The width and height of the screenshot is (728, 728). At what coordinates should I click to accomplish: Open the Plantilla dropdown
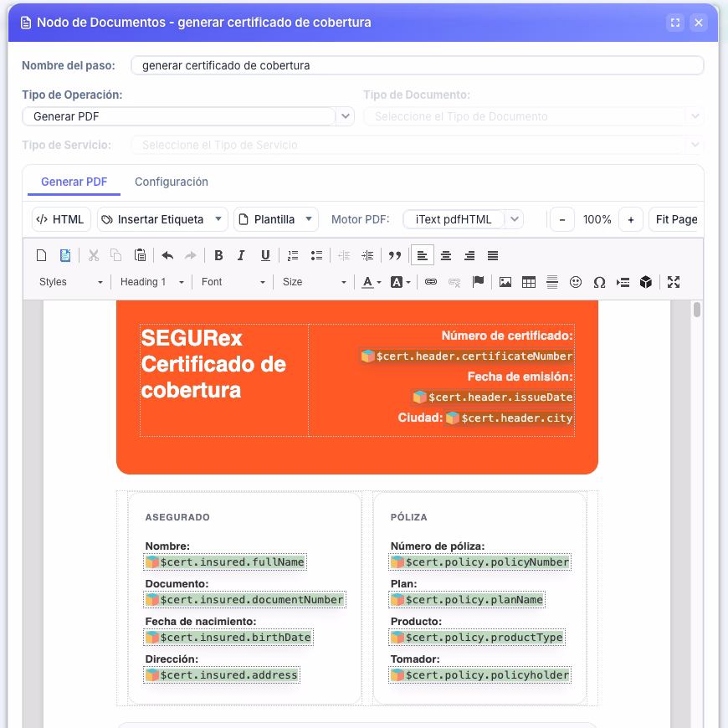(x=276, y=219)
